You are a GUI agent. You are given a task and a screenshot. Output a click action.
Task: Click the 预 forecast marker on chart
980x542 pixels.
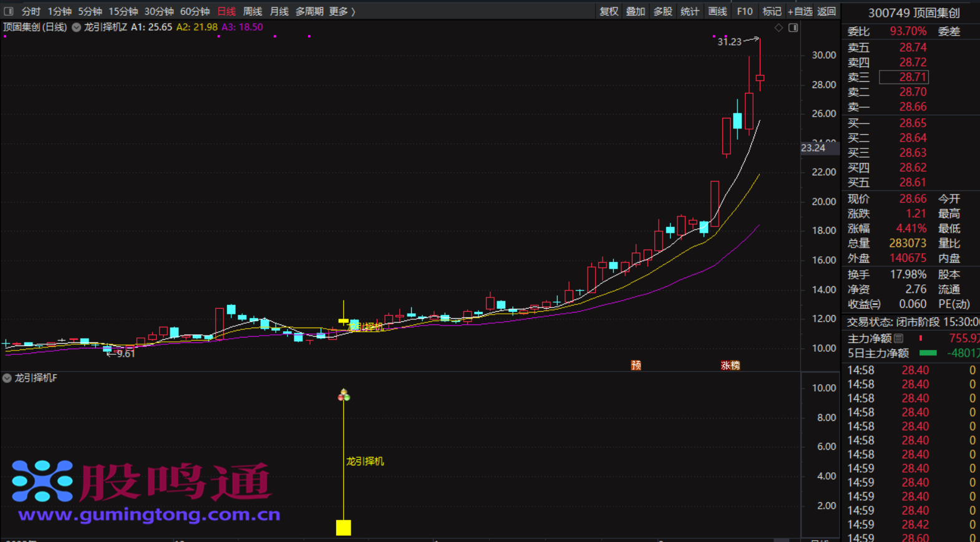636,365
